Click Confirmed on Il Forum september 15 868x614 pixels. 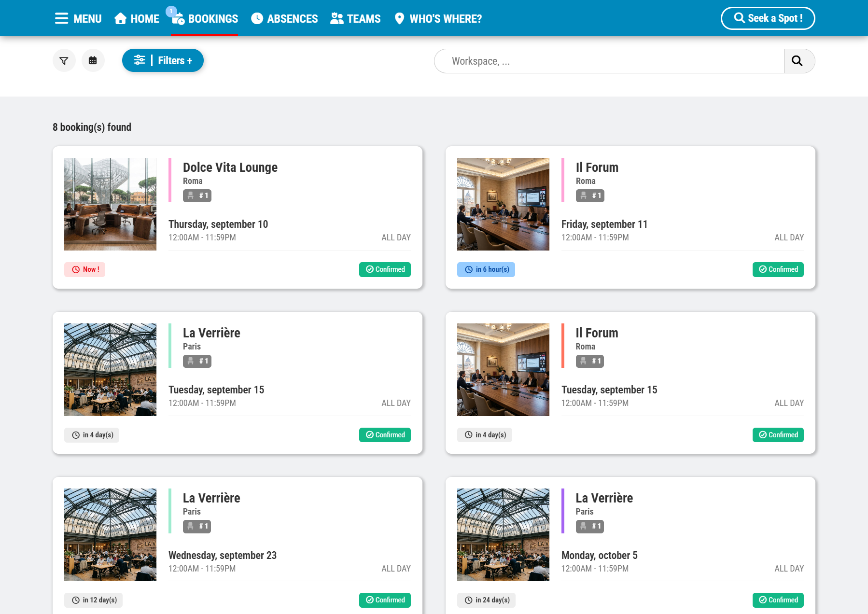point(778,435)
